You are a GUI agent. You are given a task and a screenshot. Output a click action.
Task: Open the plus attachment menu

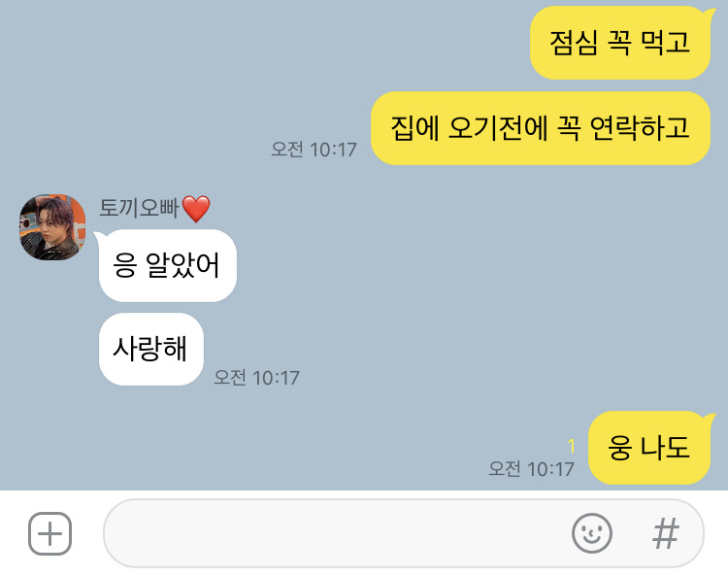[x=50, y=533]
